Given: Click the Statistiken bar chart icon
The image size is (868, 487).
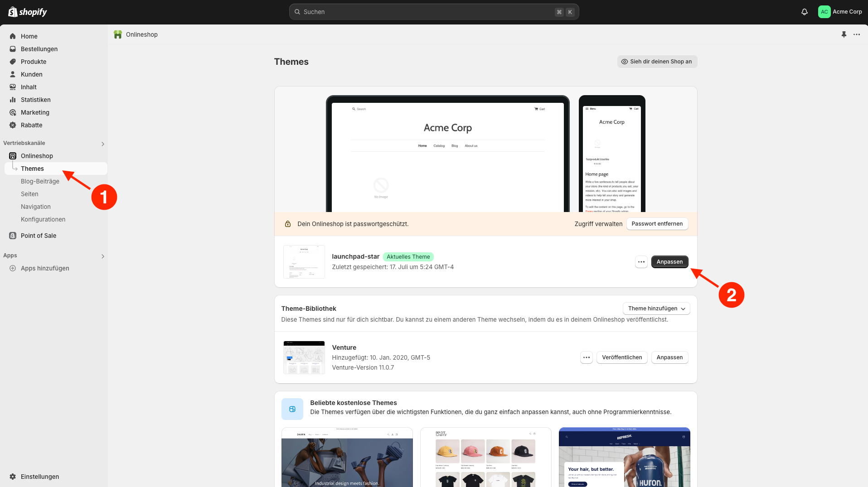Looking at the screenshot, I should coord(13,100).
